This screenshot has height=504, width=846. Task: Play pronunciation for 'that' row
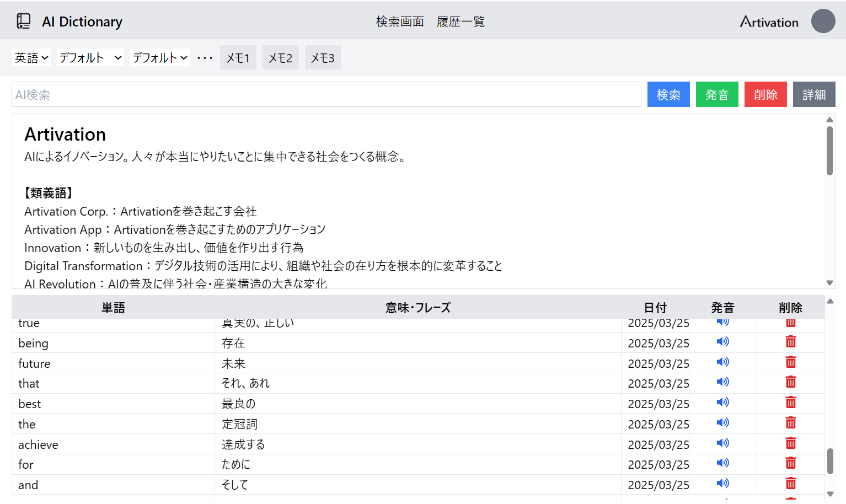(723, 382)
